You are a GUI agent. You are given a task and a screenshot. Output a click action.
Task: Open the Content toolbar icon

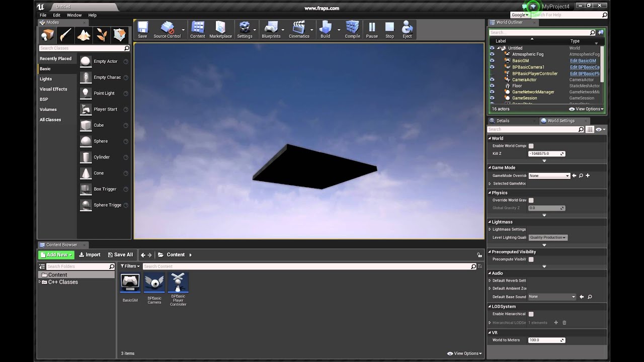pyautogui.click(x=198, y=30)
